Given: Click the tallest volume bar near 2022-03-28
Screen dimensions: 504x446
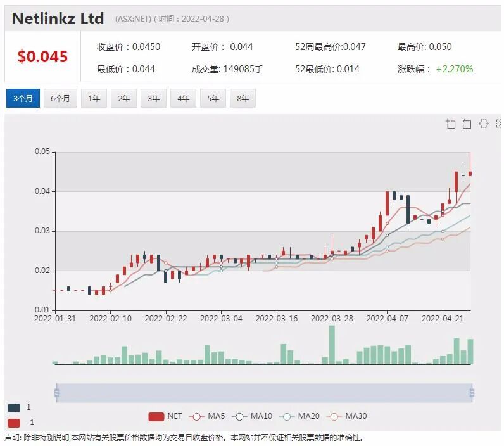Looking at the screenshot, I should [332, 345].
